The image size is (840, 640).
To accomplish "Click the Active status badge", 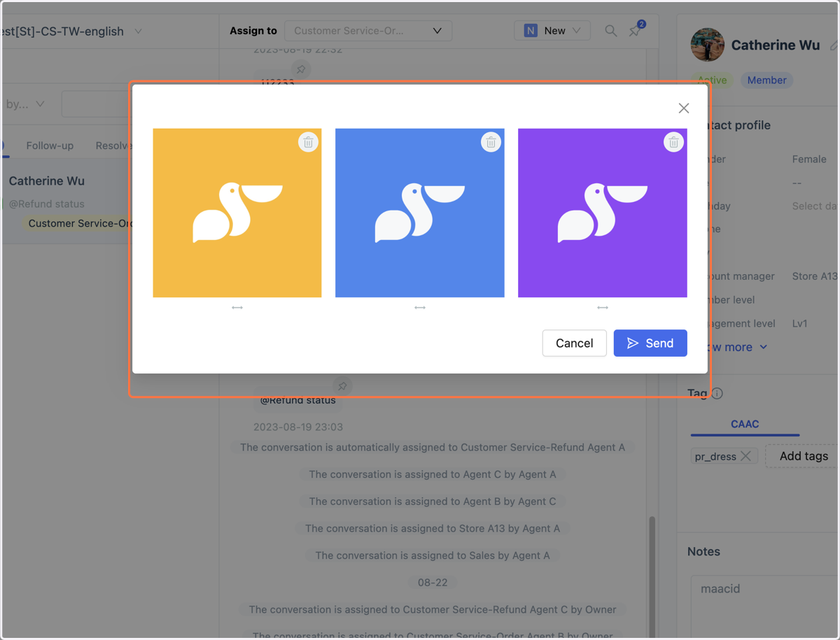I will point(712,80).
